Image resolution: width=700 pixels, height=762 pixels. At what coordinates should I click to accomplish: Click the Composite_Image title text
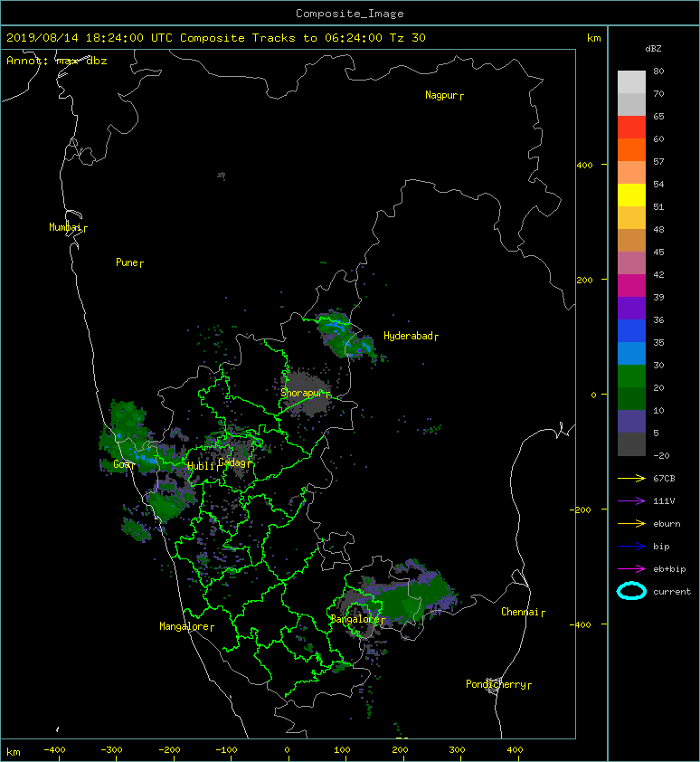click(x=350, y=14)
